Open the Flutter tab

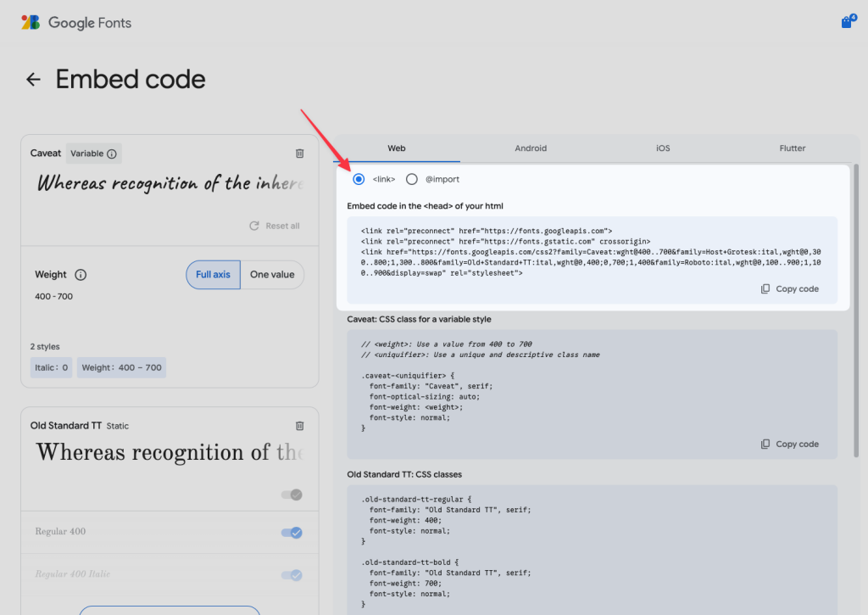792,148
